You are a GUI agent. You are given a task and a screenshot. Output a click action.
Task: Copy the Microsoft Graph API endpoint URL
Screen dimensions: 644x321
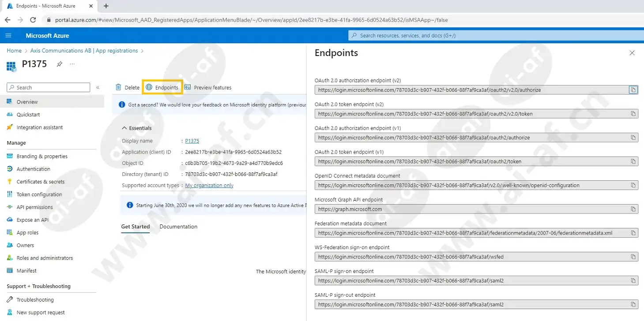(x=633, y=209)
